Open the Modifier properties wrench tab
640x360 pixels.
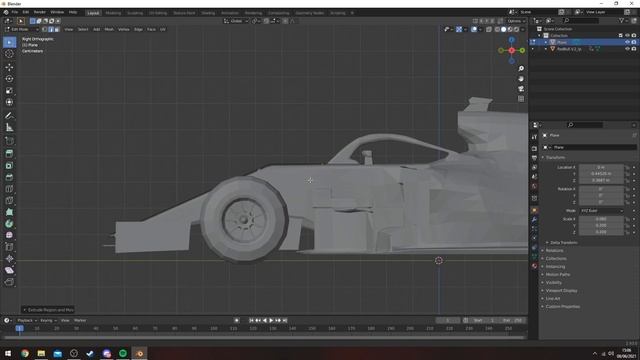pyautogui.click(x=534, y=220)
